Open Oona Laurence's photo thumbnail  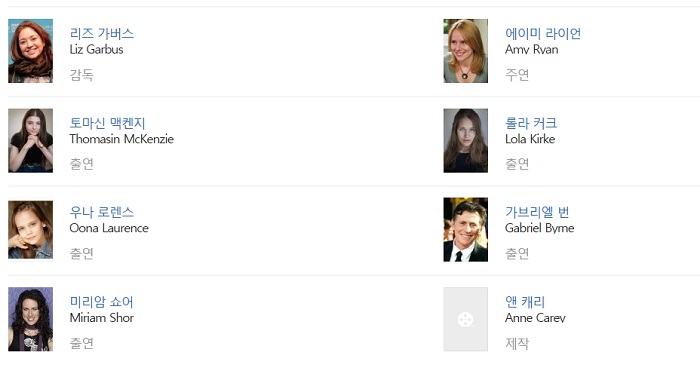[30, 230]
